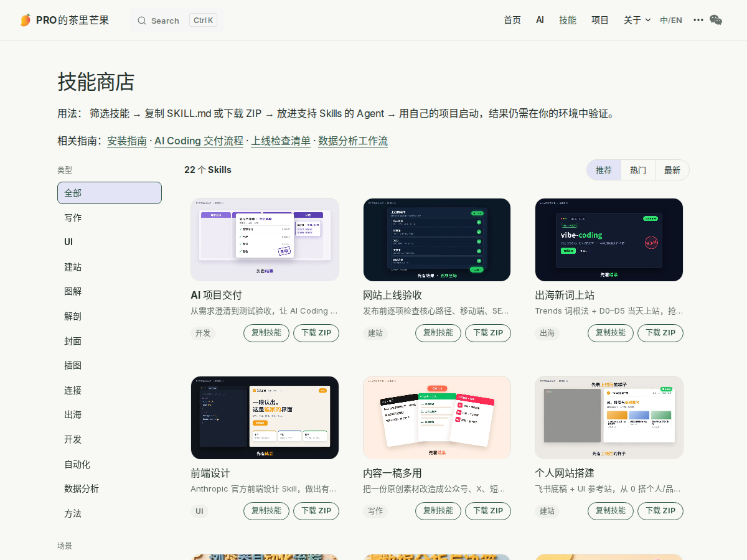
Task: Click the 写作 tag on 内容一稿多用
Action: (x=375, y=511)
